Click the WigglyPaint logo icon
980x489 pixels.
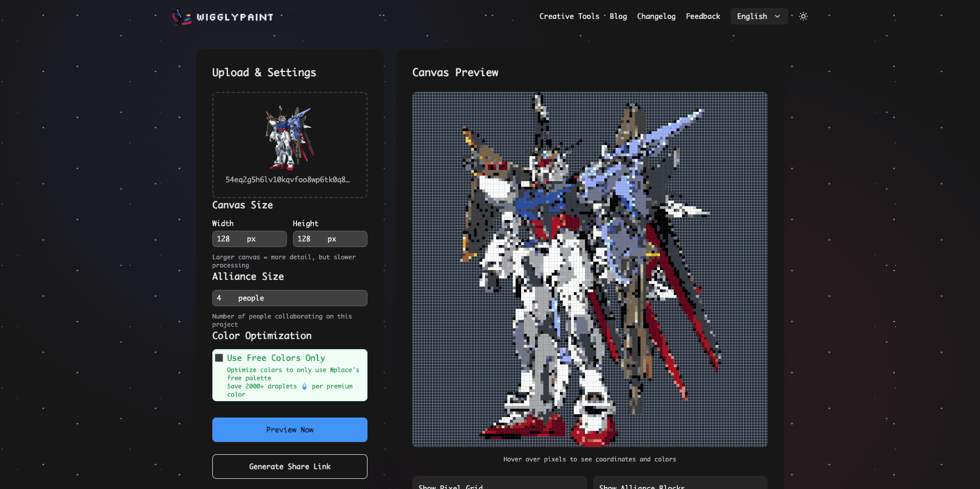[x=181, y=16]
